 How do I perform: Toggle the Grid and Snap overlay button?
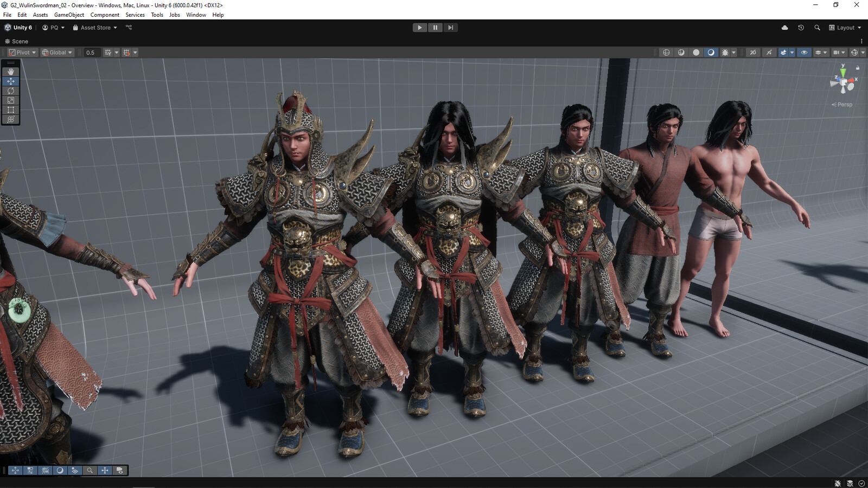[45, 471]
